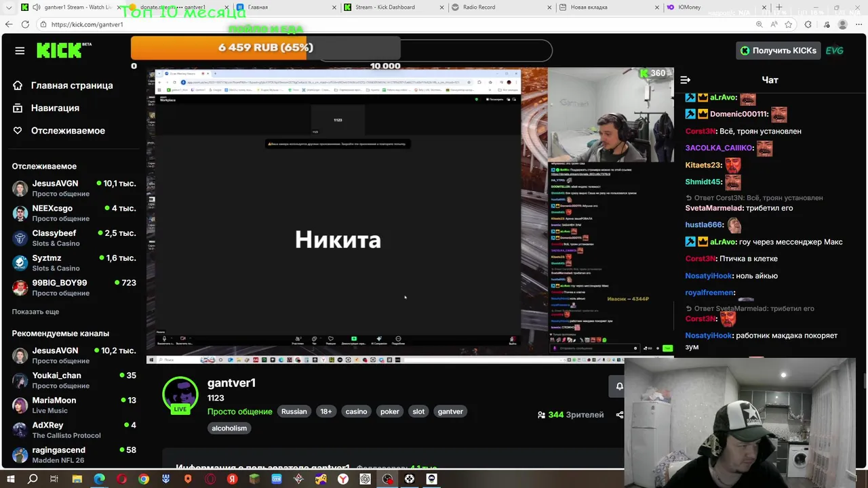Open JesusAVGN channel in followed list
The image size is (868, 488).
[73, 188]
